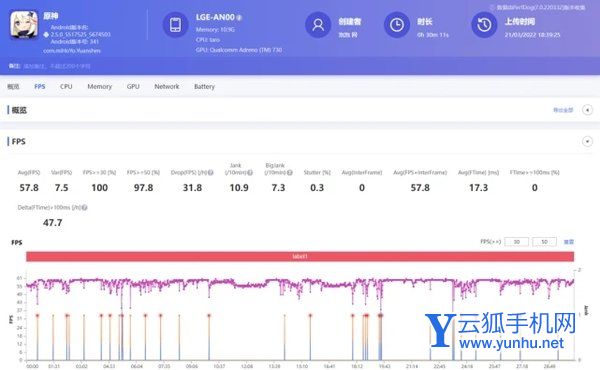The width and height of the screenshot is (600, 370).
Task: Click the help icon beside Drop(FPS)
Action: click(x=210, y=173)
